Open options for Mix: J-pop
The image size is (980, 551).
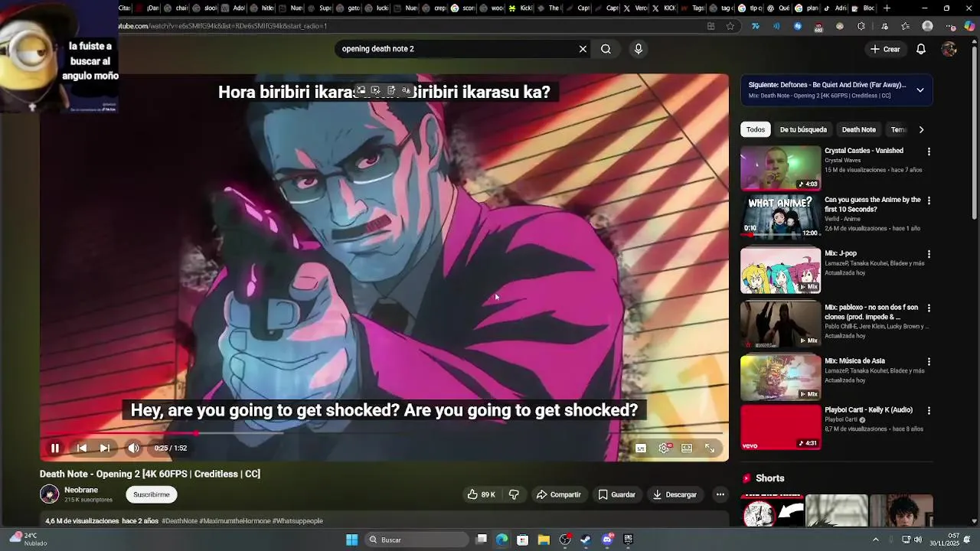pos(929,254)
